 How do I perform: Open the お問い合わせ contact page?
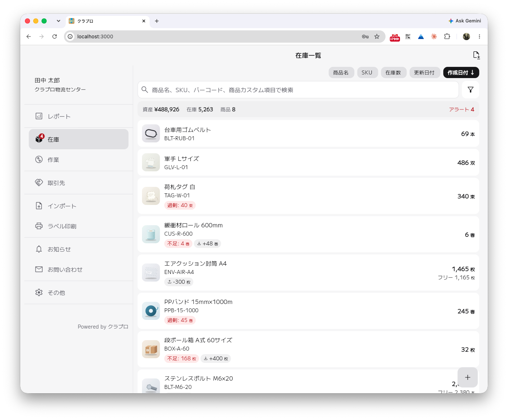click(x=78, y=270)
